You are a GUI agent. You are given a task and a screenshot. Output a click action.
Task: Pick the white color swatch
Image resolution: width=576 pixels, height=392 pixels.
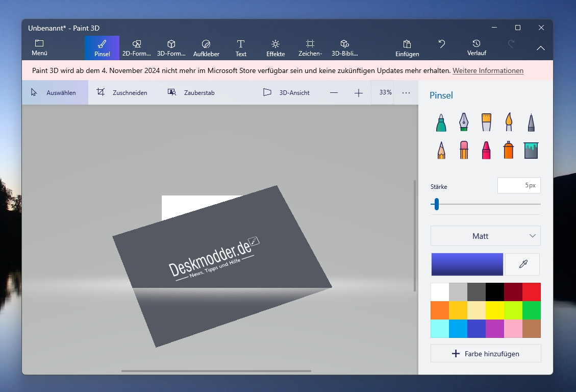[x=440, y=292]
